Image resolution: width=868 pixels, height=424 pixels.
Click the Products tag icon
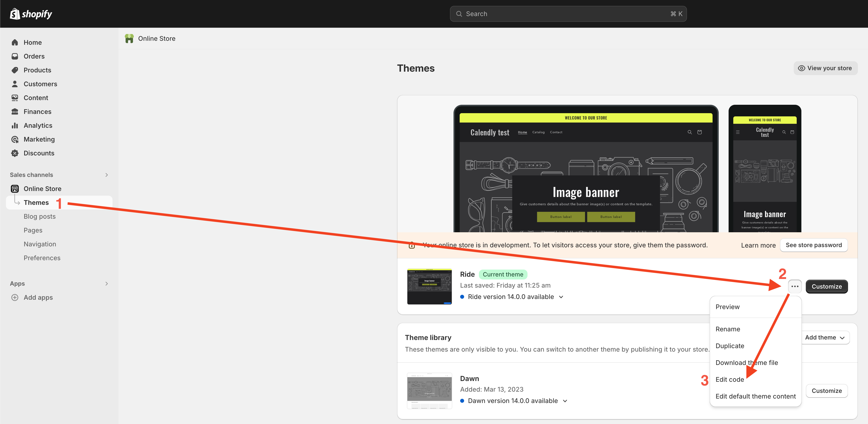tap(15, 70)
